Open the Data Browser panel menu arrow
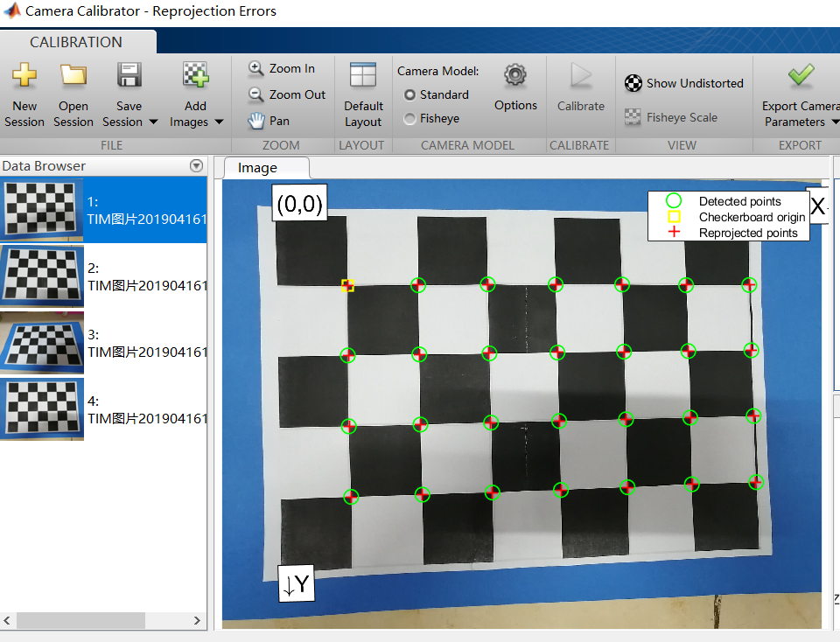This screenshot has height=642, width=840. [196, 166]
